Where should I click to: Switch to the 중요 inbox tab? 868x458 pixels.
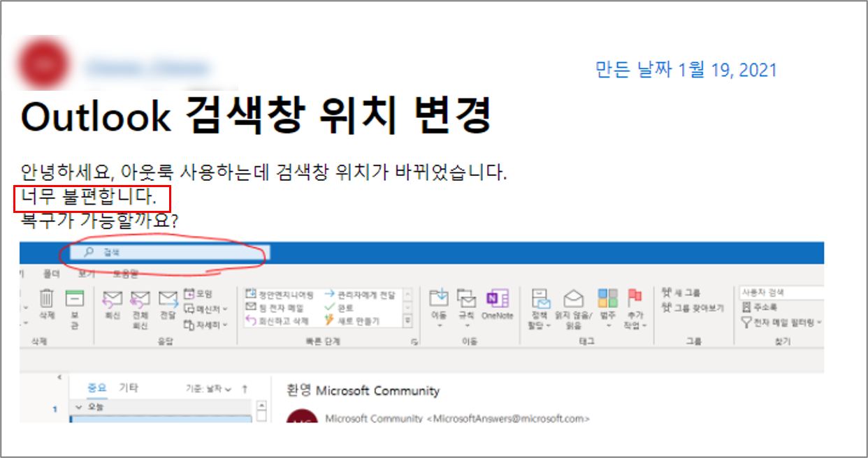[96, 387]
